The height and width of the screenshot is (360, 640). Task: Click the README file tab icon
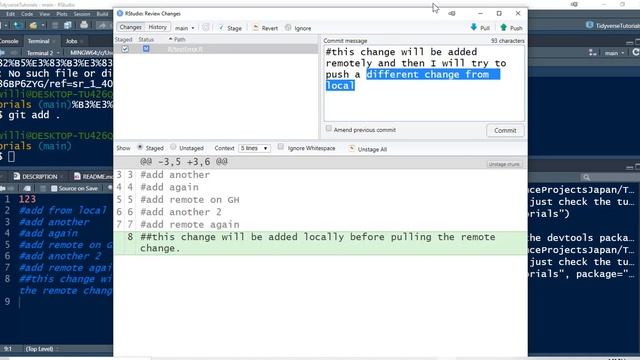tap(77, 176)
